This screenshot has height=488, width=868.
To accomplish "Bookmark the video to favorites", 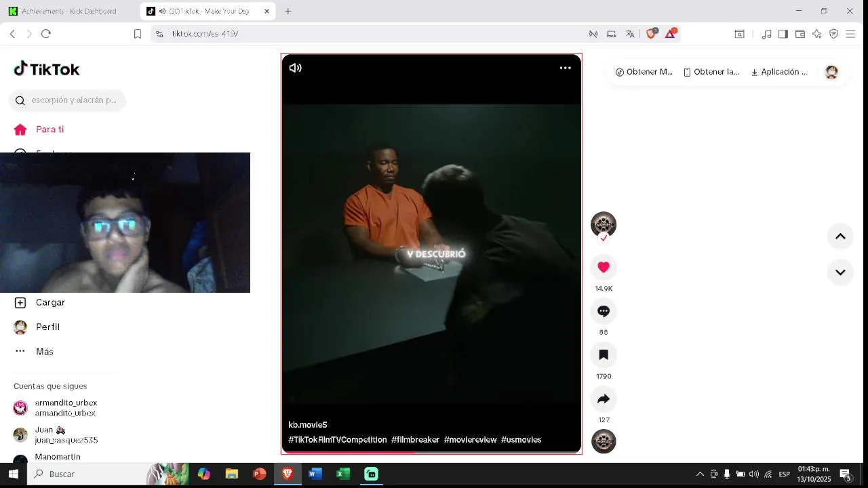I will tap(604, 354).
